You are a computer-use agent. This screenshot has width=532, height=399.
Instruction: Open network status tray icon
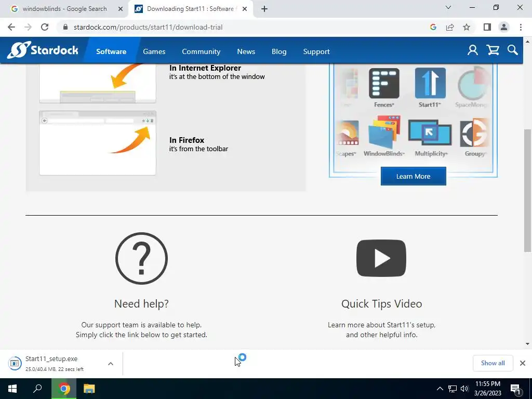click(x=453, y=389)
